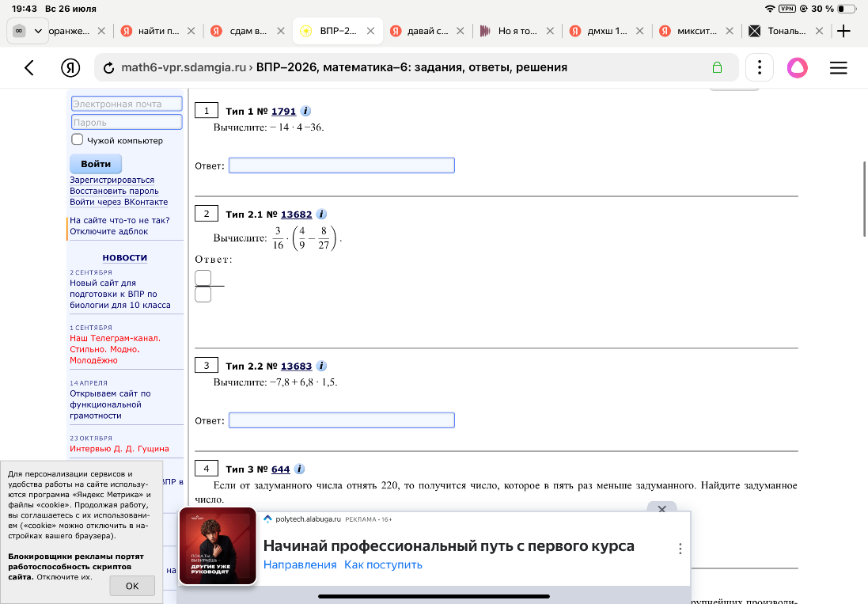Screen dimensions: 868x604
Task: Close the active 'ВПР–2...' tab
Action: 371,31
